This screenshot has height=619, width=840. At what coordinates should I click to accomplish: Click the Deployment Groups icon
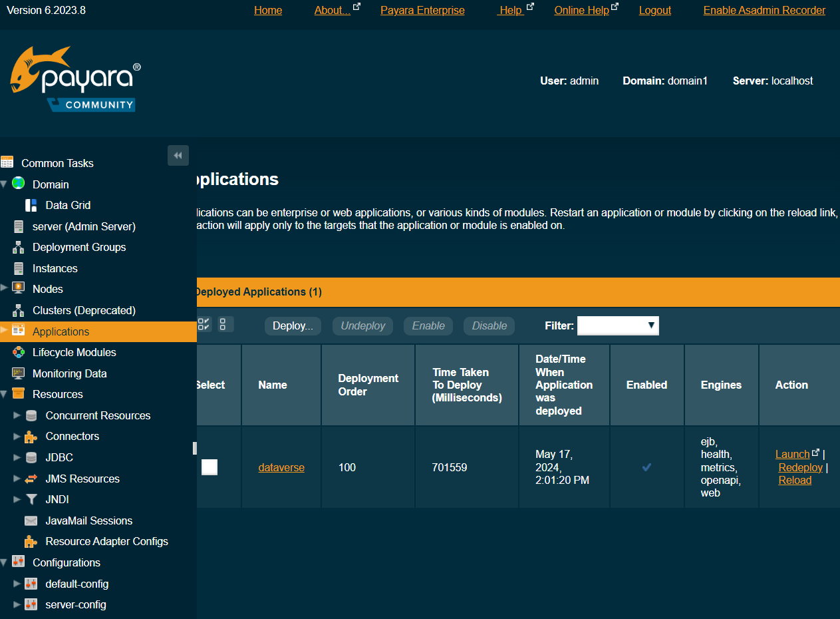(x=19, y=247)
